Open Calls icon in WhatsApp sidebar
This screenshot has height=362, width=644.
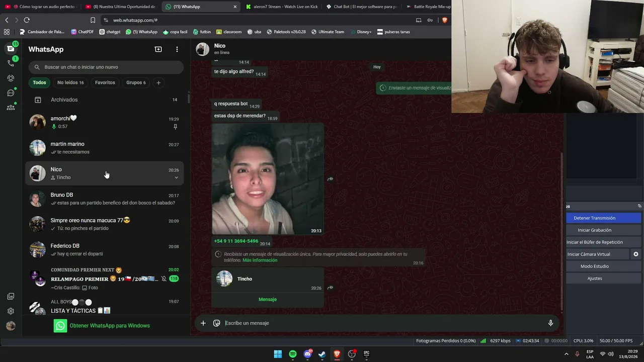coord(11,63)
